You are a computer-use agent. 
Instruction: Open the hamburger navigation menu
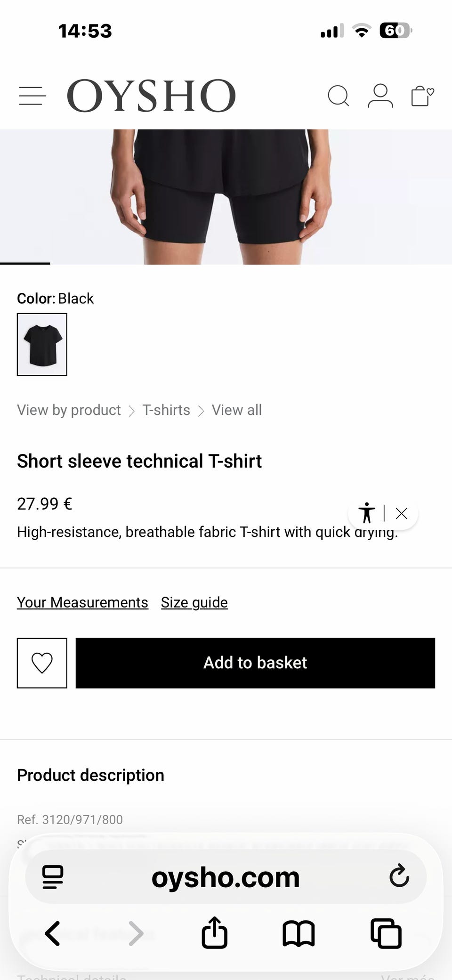[x=32, y=96]
